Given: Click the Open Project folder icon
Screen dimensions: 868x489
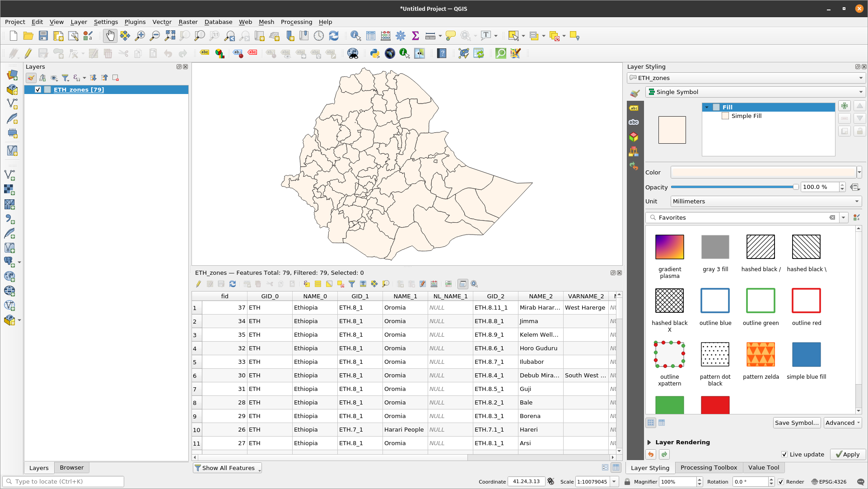Looking at the screenshot, I should tap(28, 36).
